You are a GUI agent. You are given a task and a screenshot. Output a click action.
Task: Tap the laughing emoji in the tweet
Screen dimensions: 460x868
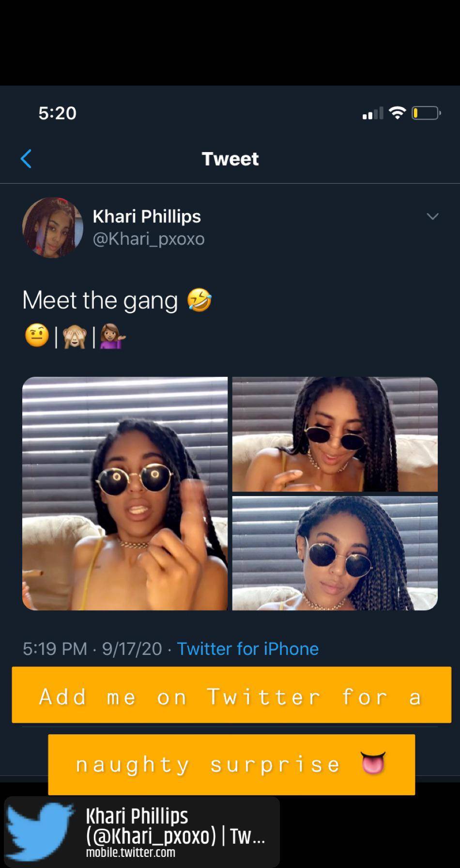(x=199, y=299)
